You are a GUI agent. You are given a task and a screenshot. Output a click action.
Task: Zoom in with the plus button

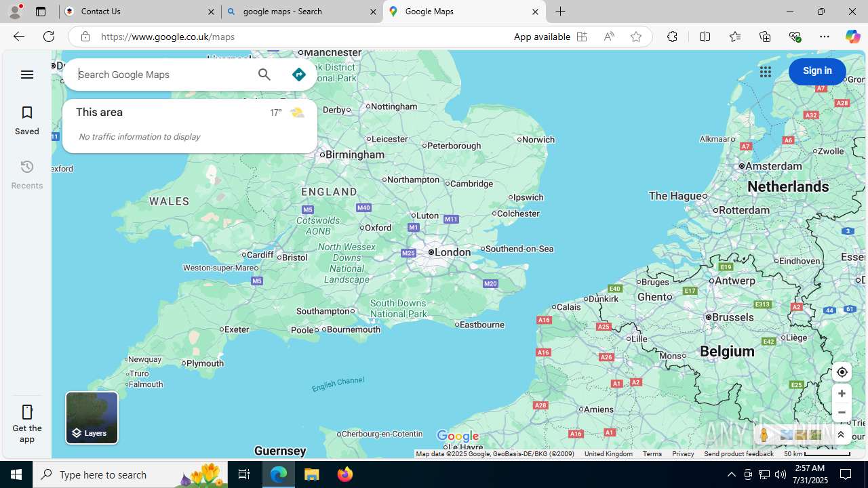842,394
